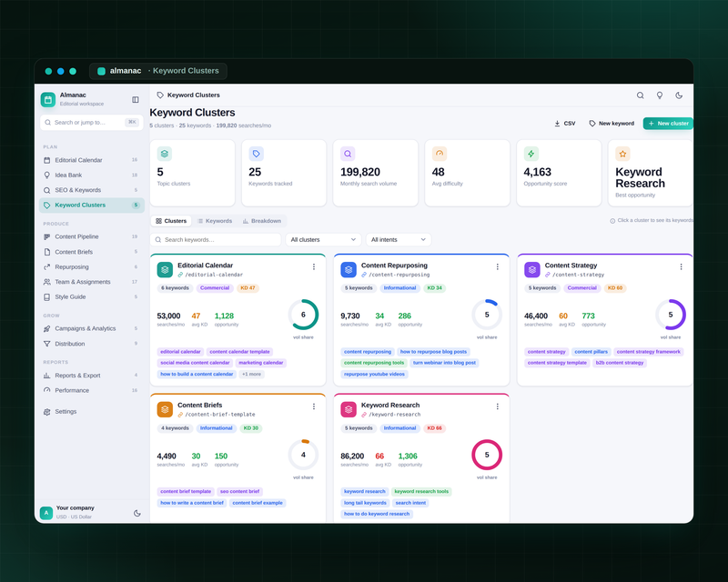Click the lightbulb ideas icon in header
Screen dimensions: 728x582
click(659, 95)
